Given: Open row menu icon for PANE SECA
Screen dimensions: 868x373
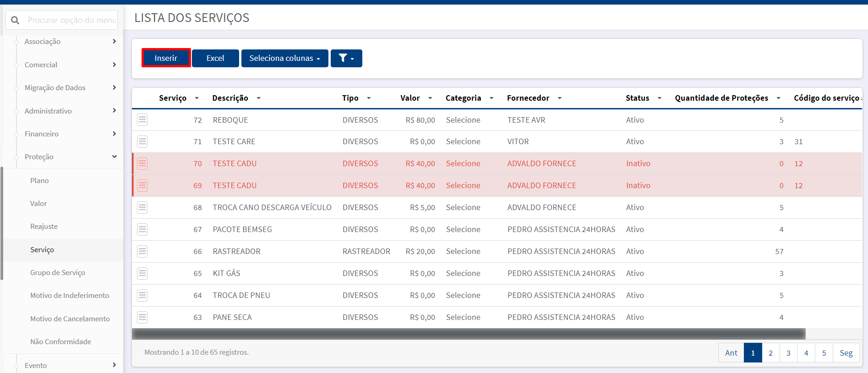Looking at the screenshot, I should (x=142, y=317).
